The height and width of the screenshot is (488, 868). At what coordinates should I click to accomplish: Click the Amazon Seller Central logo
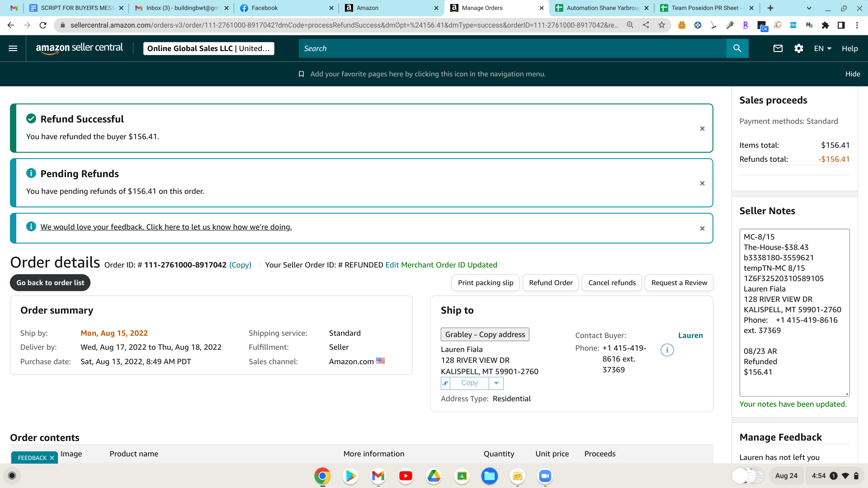79,48
